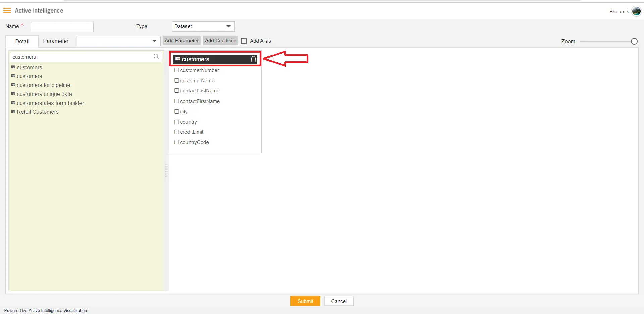Open the Type dropdown showing Dataset
The height and width of the screenshot is (314, 644).
[x=203, y=26]
